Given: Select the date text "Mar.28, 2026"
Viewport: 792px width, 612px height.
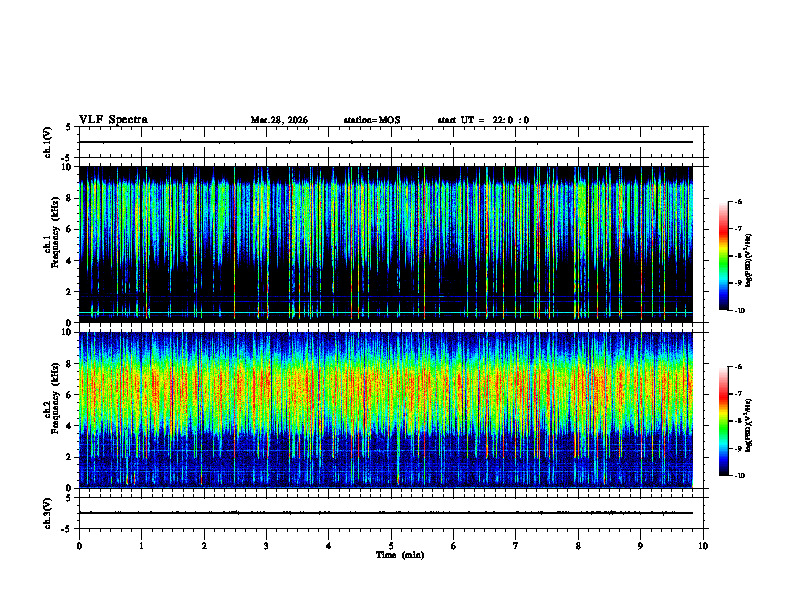Looking at the screenshot, I should [279, 120].
